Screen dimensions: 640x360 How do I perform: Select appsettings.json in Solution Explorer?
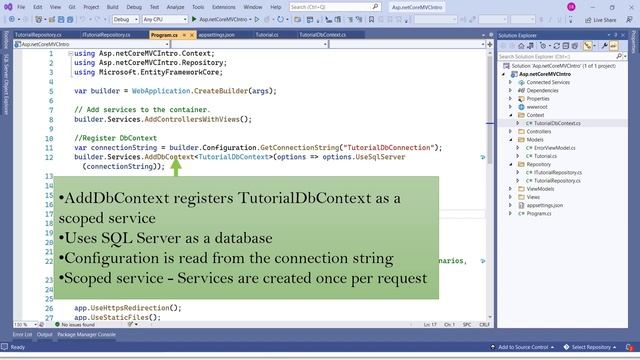tap(544, 205)
